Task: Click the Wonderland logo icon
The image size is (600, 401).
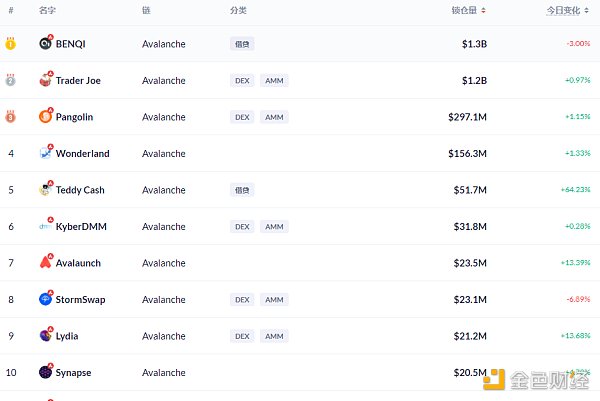Action: pos(45,153)
